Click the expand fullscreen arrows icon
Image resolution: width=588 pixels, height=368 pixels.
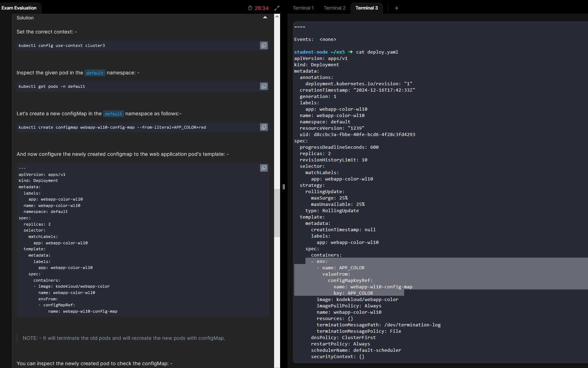[277, 8]
